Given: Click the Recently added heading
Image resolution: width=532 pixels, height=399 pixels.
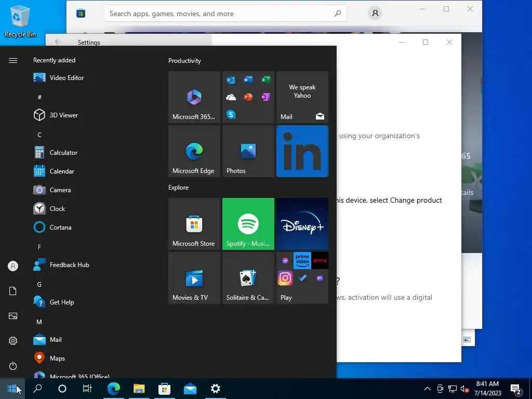Looking at the screenshot, I should click(x=54, y=60).
